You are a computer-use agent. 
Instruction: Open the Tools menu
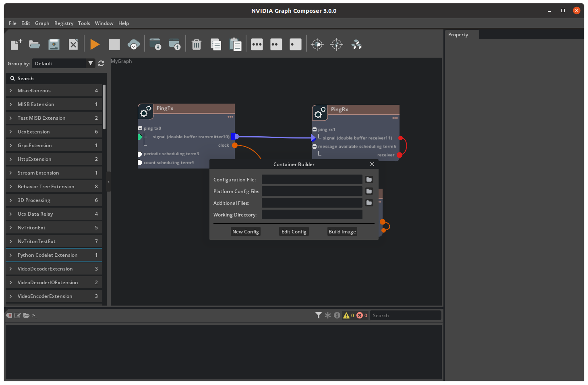pyautogui.click(x=84, y=23)
